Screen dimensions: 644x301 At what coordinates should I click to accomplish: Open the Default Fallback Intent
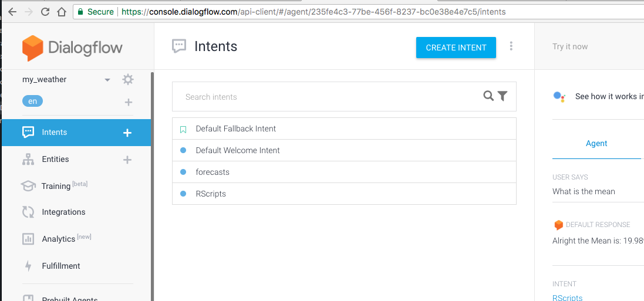coord(344,128)
